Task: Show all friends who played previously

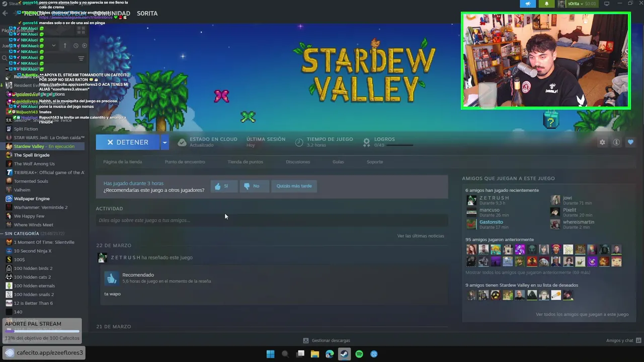Action: point(528,273)
